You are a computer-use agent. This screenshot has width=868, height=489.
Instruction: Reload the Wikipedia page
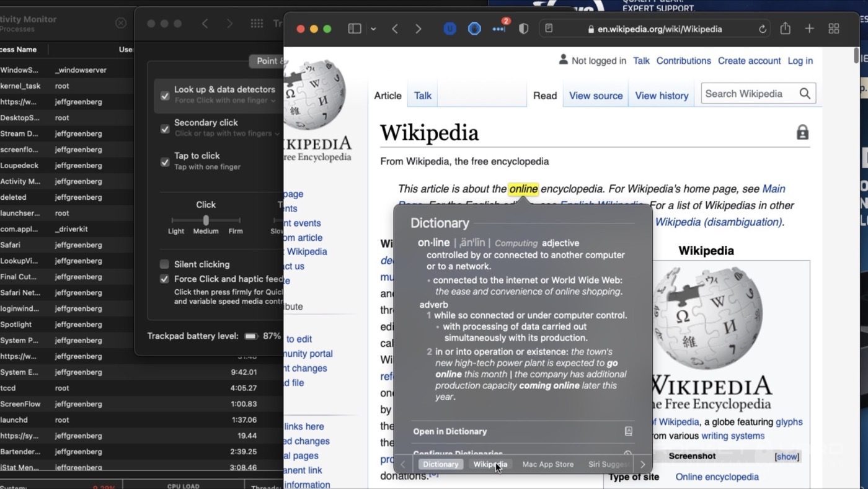coord(762,29)
